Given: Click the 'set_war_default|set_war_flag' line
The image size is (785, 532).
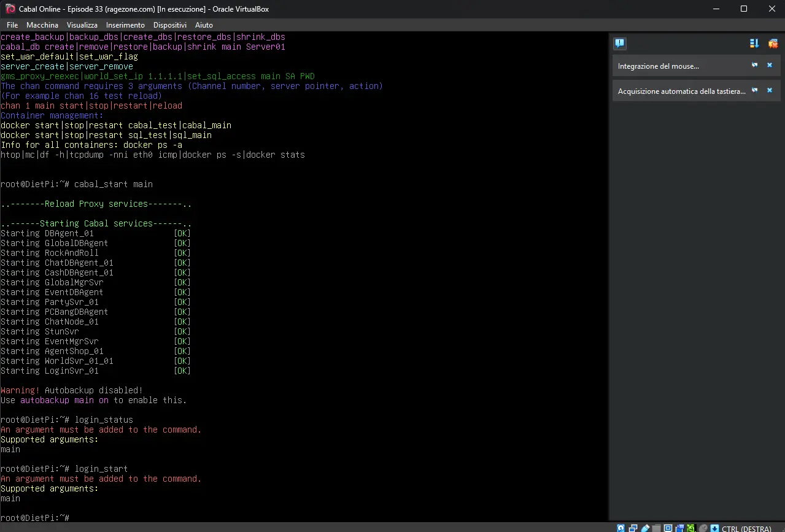Looking at the screenshot, I should click(69, 56).
